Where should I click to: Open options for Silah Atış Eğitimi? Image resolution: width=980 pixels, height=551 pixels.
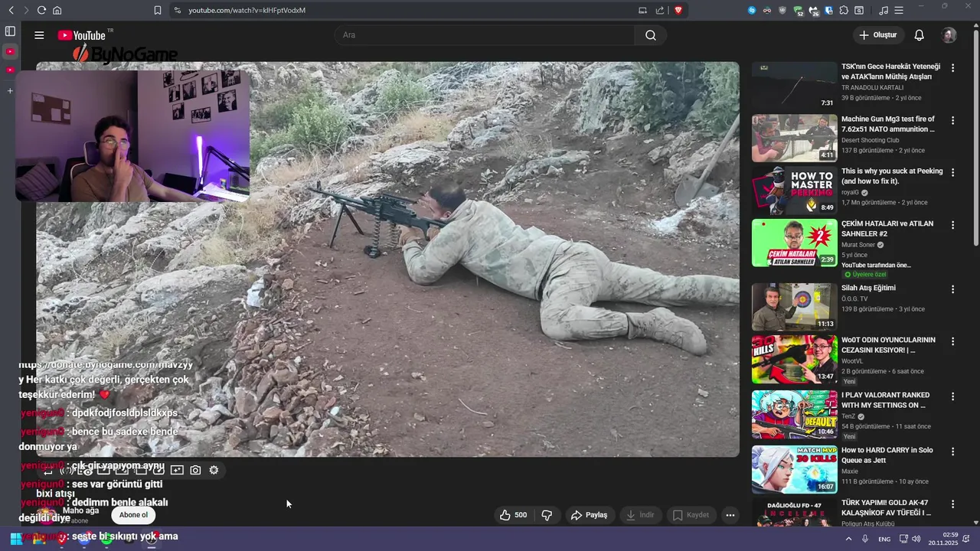[x=952, y=289]
